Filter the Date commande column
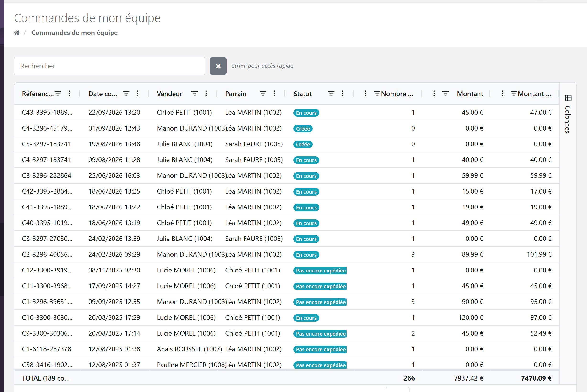 coord(126,93)
